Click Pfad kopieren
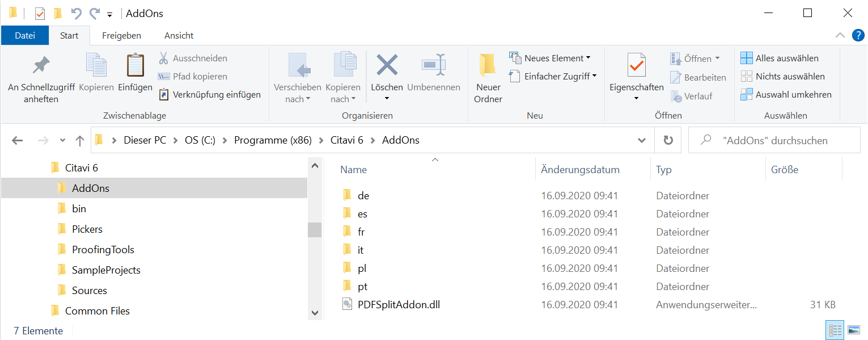868x340 pixels. (x=192, y=76)
